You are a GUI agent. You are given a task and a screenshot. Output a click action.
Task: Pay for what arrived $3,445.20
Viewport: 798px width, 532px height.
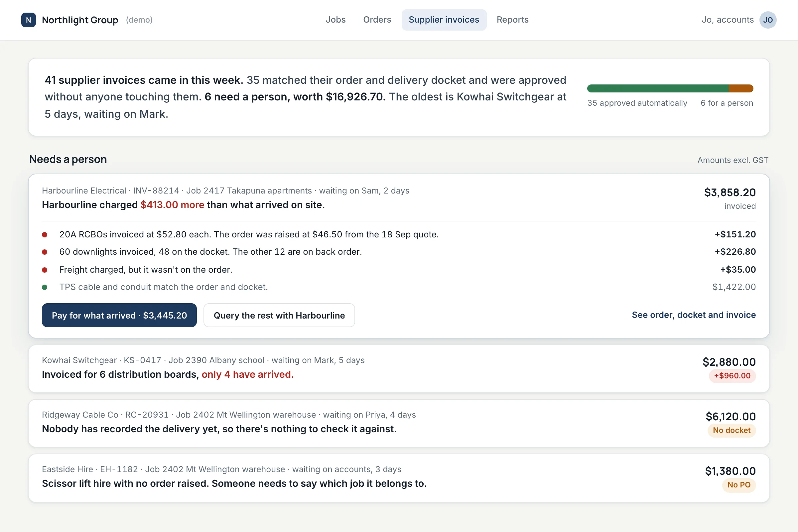(x=119, y=316)
